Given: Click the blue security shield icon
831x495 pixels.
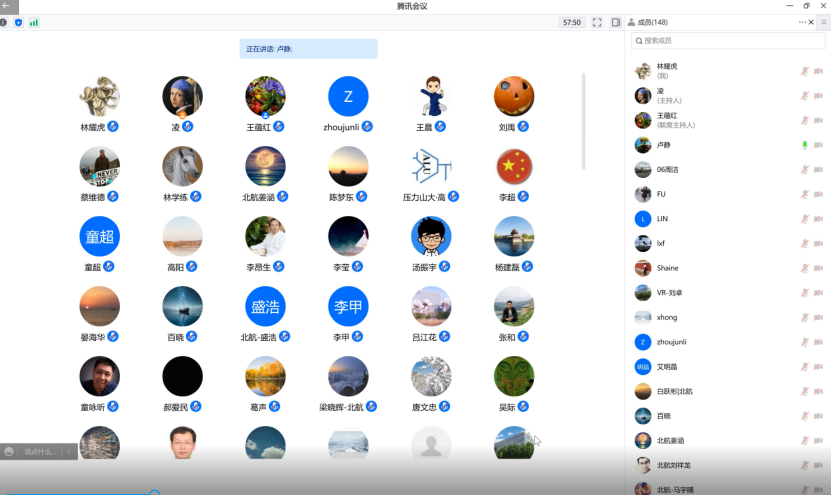Looking at the screenshot, I should pos(18,22).
